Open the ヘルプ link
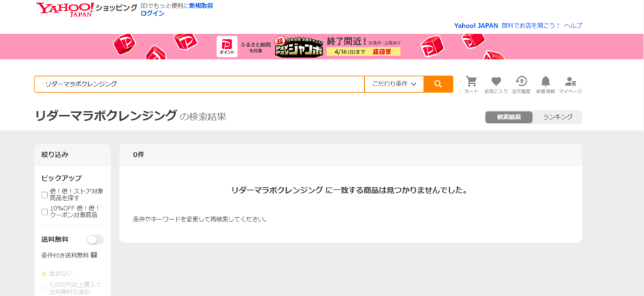Image resolution: width=644 pixels, height=296 pixels. pos(573,26)
